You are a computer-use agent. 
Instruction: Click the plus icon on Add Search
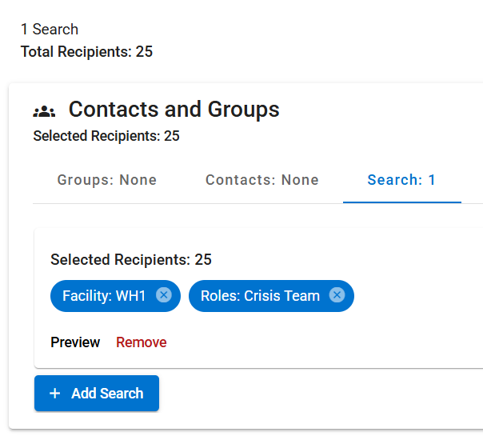[55, 394]
